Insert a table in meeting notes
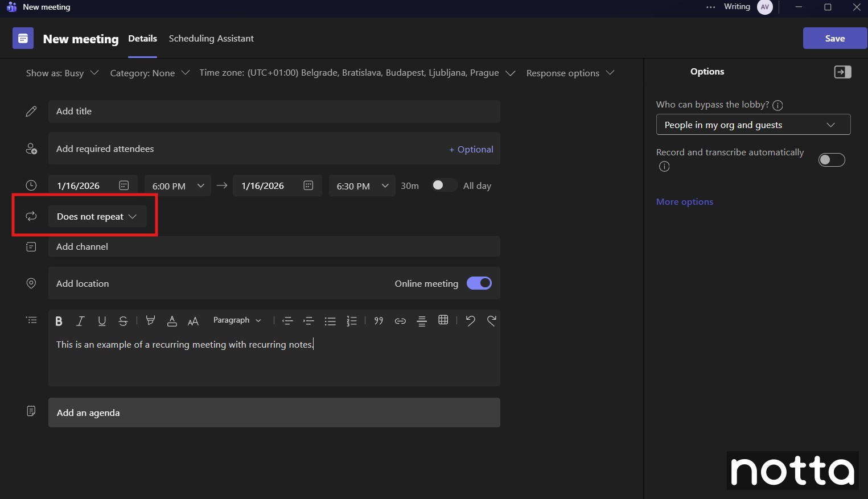The image size is (868, 499). coord(443,320)
